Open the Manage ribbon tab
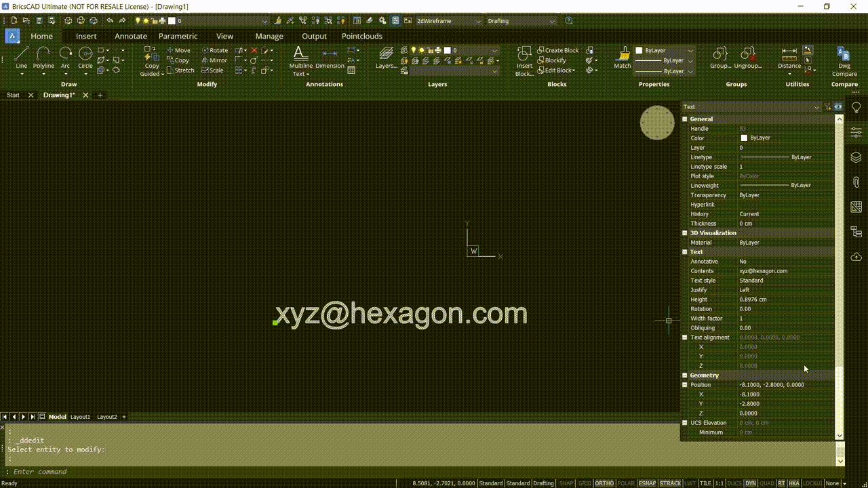This screenshot has height=488, width=868. [269, 36]
